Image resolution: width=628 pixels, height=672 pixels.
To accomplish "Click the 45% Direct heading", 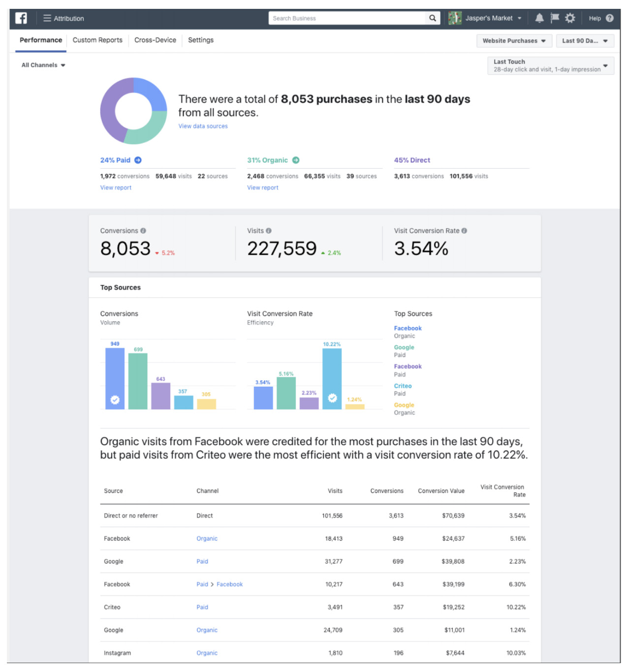I will pyautogui.click(x=412, y=160).
